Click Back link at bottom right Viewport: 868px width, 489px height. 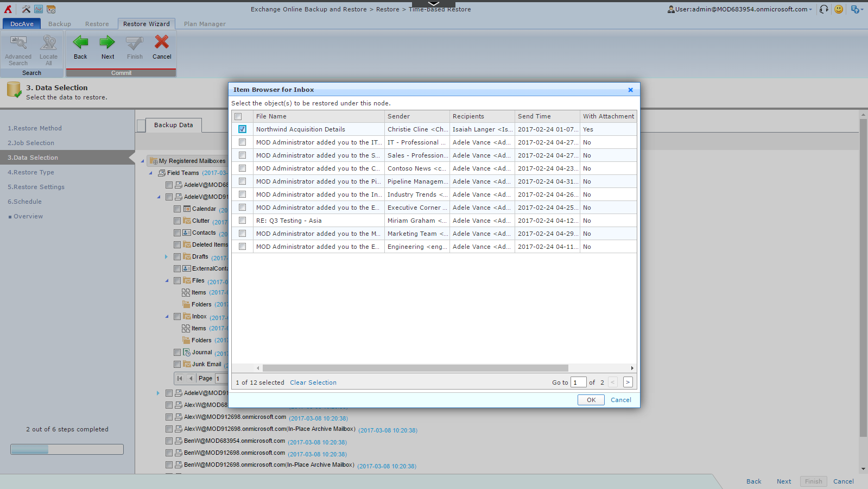point(753,481)
